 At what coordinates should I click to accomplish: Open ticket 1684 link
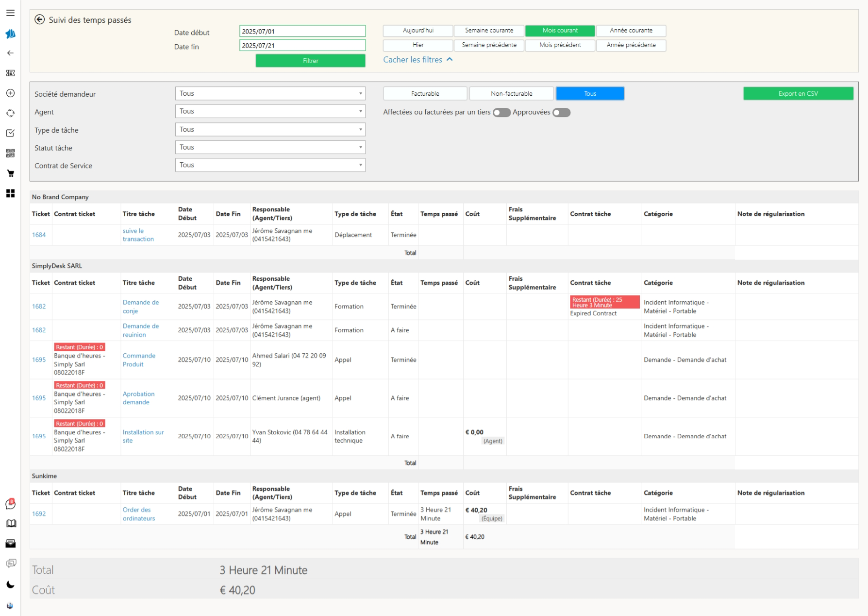[39, 235]
